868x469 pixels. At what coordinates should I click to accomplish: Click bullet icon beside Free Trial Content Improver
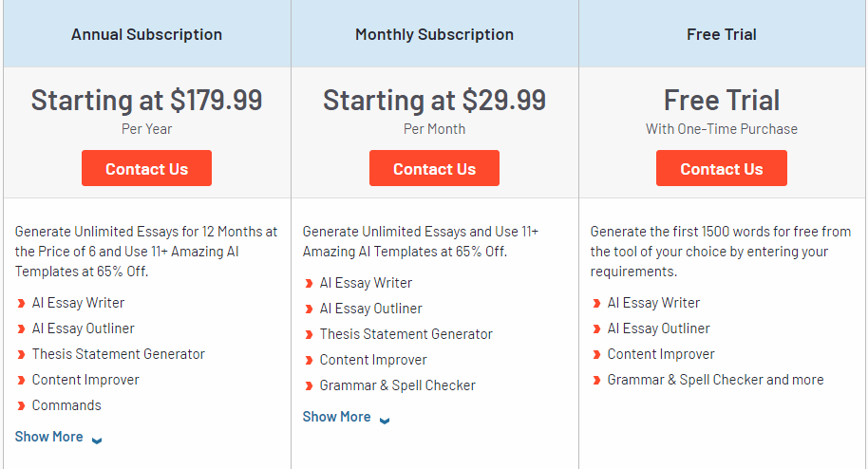pyautogui.click(x=597, y=355)
